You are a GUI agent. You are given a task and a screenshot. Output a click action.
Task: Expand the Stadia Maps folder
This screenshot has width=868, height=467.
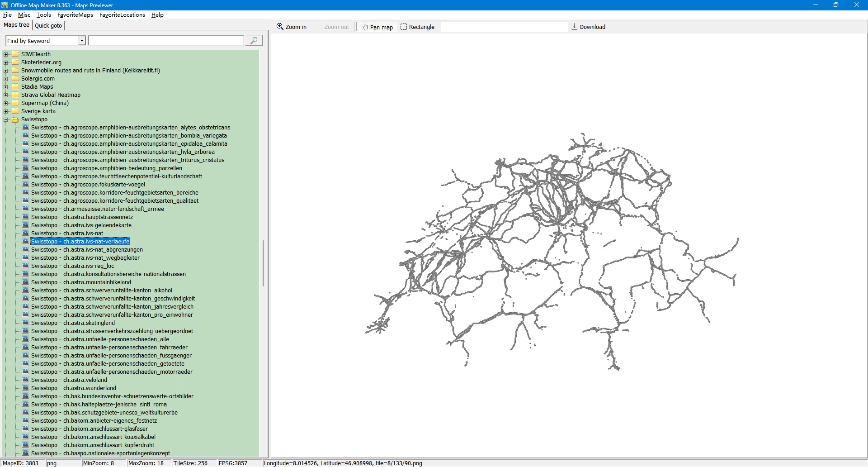tap(6, 87)
